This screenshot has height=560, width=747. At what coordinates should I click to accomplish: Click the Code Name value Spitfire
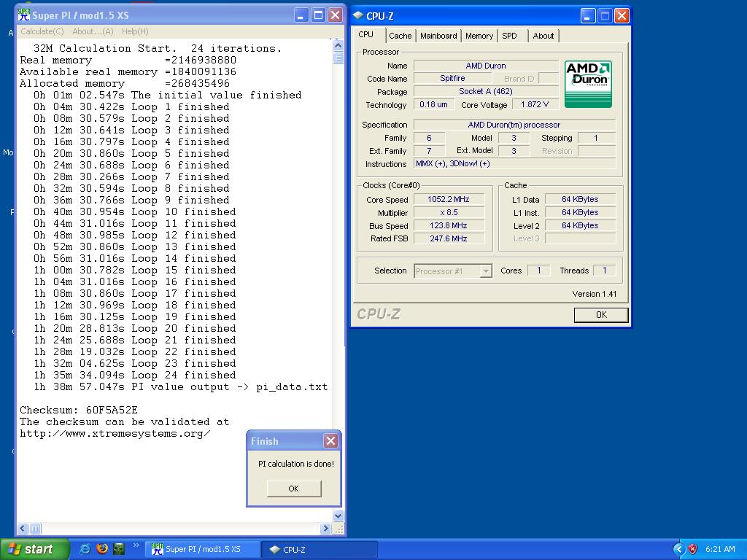pos(452,78)
